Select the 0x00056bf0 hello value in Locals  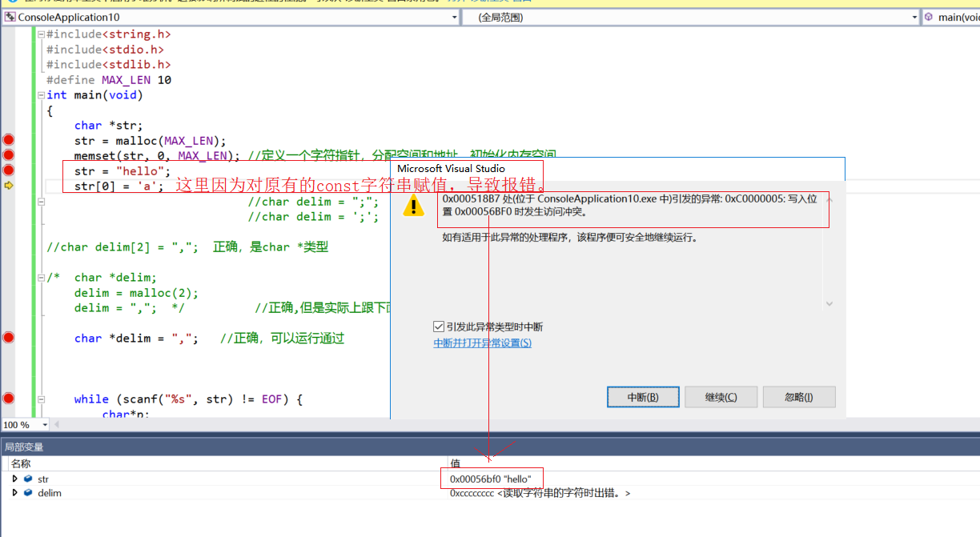point(491,478)
